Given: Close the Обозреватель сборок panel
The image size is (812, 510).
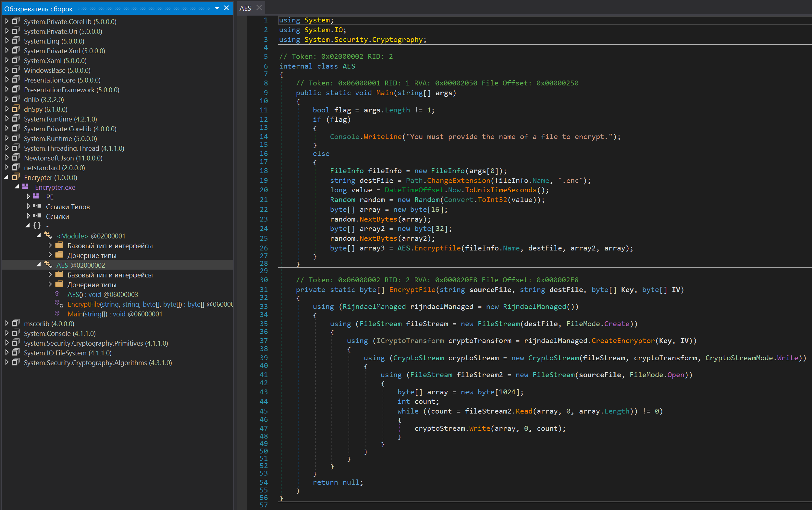Looking at the screenshot, I should pos(227,8).
